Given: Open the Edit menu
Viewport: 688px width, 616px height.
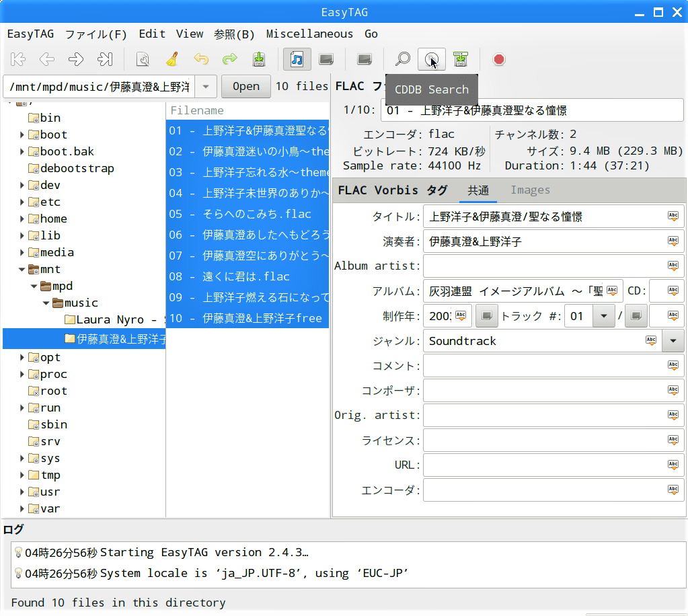Looking at the screenshot, I should tap(152, 34).
